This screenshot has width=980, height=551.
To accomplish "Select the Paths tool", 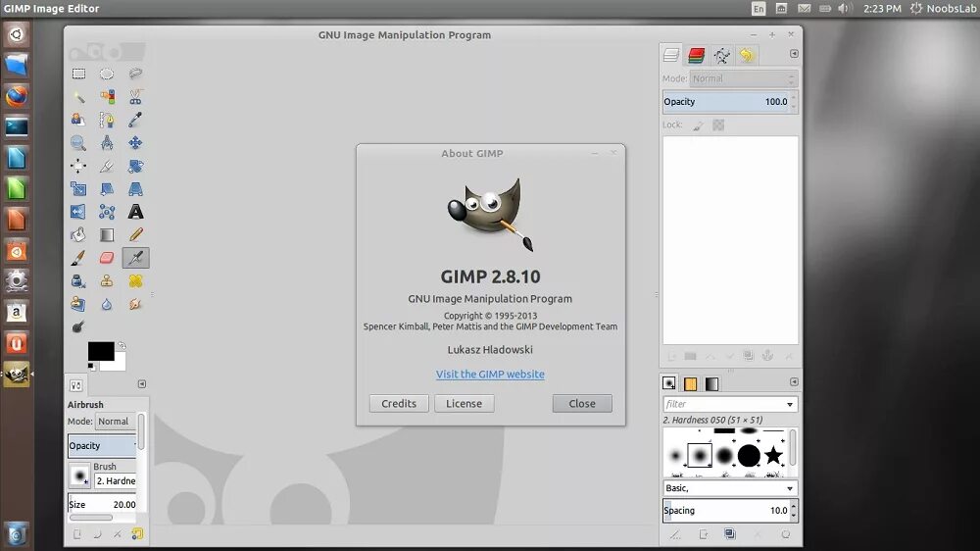I will point(107,120).
